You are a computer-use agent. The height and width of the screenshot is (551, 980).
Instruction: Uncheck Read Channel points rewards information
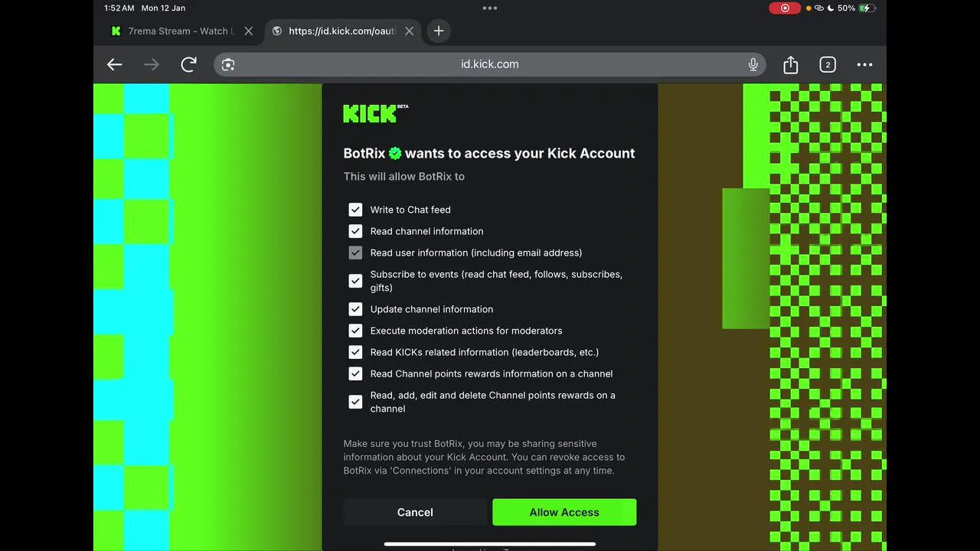point(355,373)
